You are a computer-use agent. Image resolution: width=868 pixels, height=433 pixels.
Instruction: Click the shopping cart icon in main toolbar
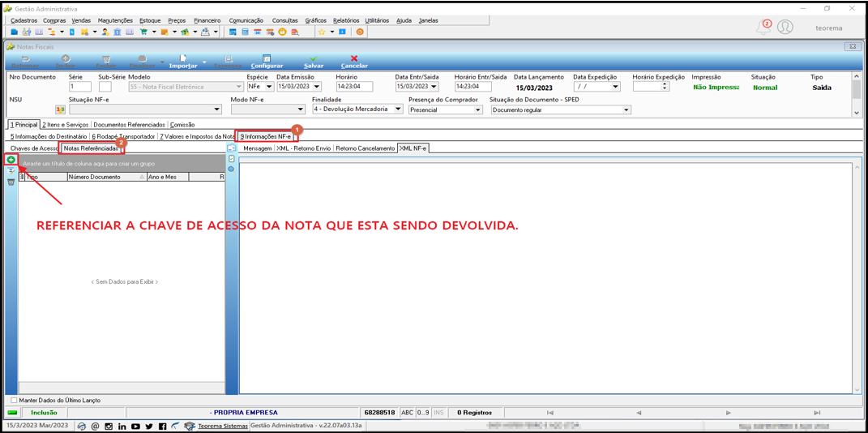144,32
